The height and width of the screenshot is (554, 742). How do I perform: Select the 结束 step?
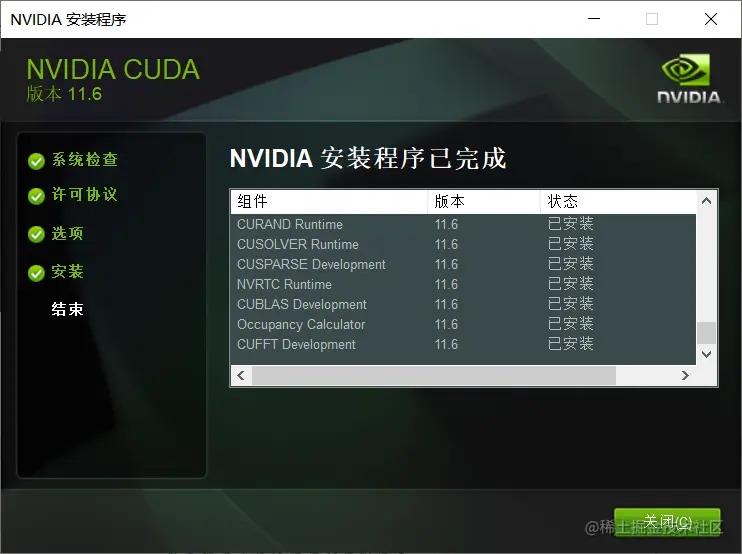[68, 309]
